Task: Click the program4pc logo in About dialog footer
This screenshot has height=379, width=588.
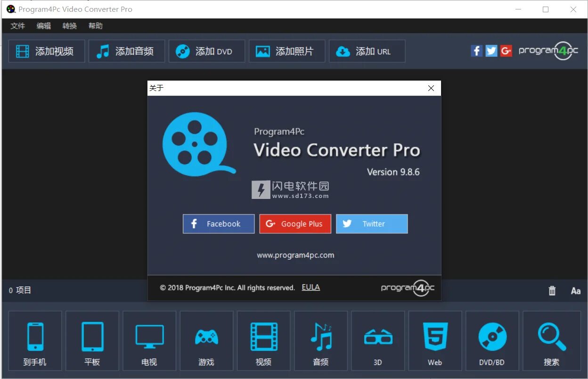Action: click(x=408, y=288)
